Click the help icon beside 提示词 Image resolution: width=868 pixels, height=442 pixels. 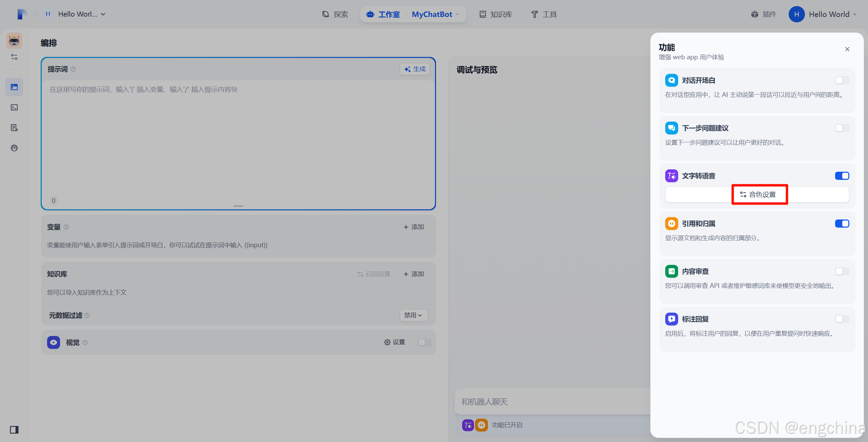pyautogui.click(x=73, y=69)
